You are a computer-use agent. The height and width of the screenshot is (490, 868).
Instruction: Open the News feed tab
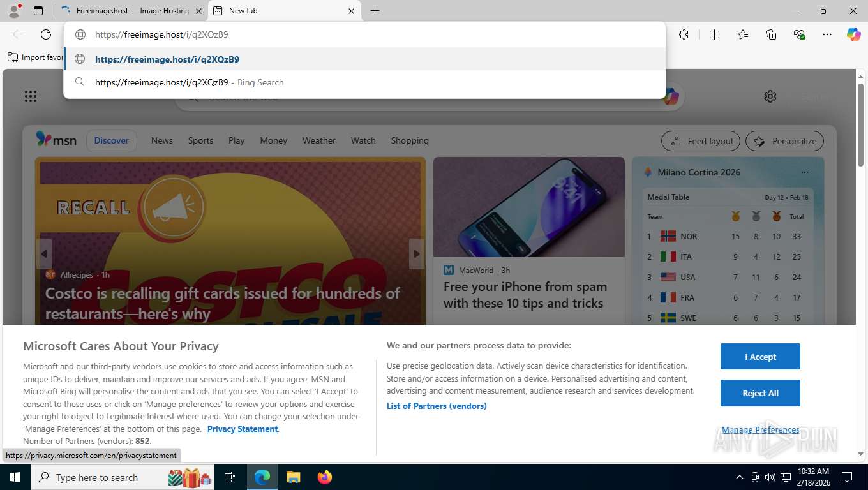[162, 140]
